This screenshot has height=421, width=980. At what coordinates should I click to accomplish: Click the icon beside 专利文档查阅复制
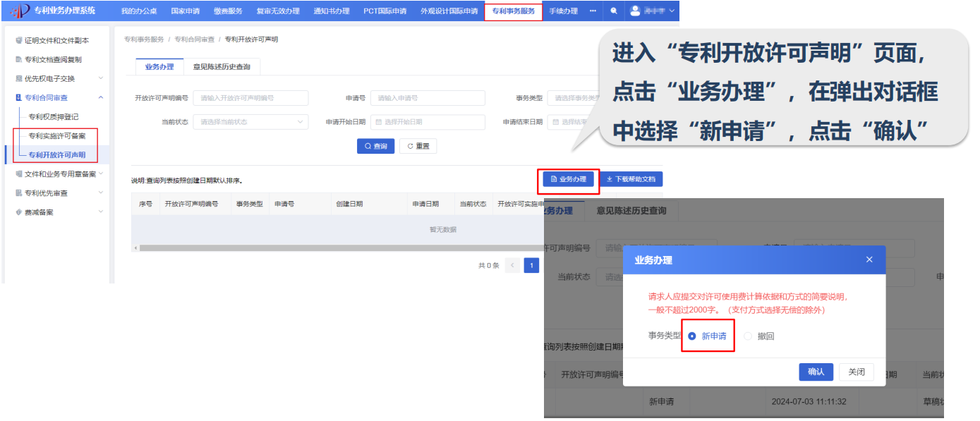click(18, 60)
